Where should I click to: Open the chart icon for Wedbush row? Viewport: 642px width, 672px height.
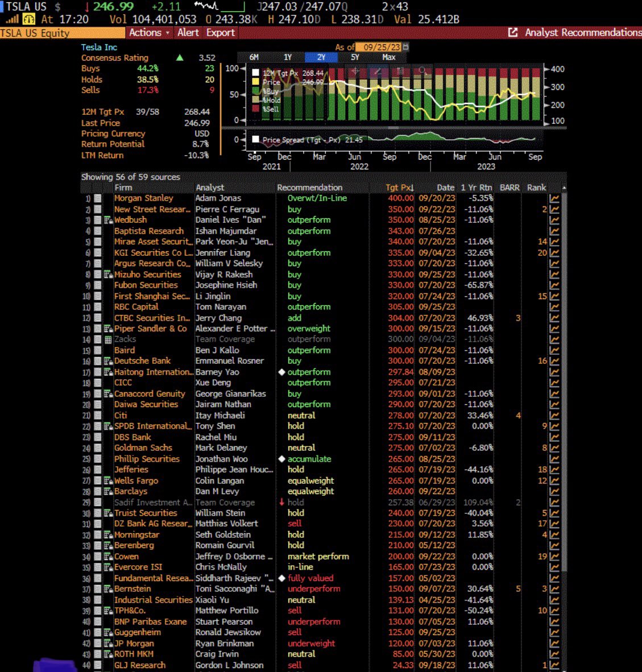point(554,220)
